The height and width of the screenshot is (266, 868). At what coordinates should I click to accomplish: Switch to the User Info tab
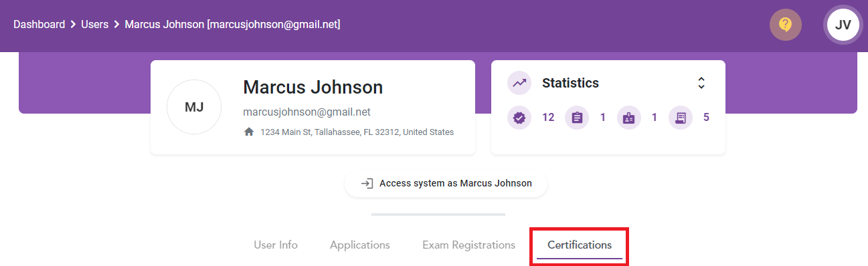[276, 245]
